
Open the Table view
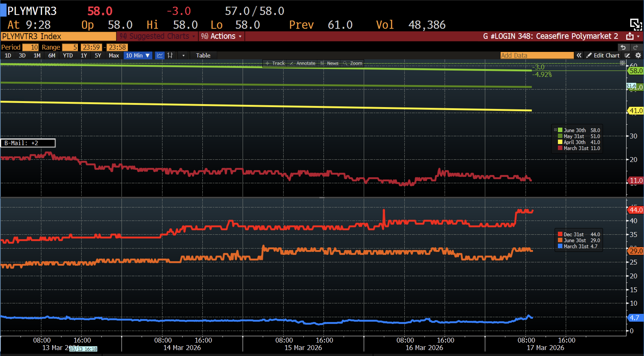point(203,55)
